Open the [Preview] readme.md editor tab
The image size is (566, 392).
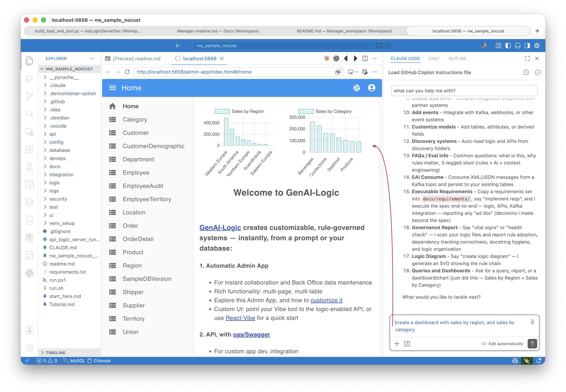click(133, 58)
